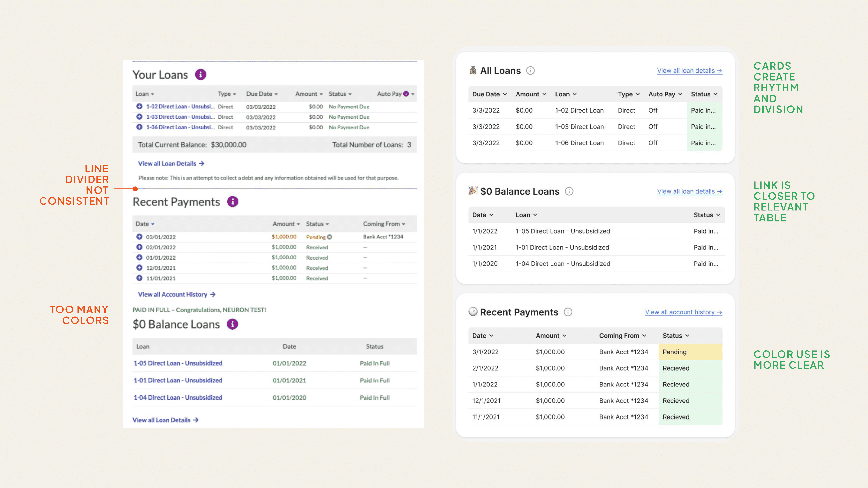Click outlined info icon on $0 Balance Loans card
Viewport: 868px width, 488px height.
(x=569, y=191)
